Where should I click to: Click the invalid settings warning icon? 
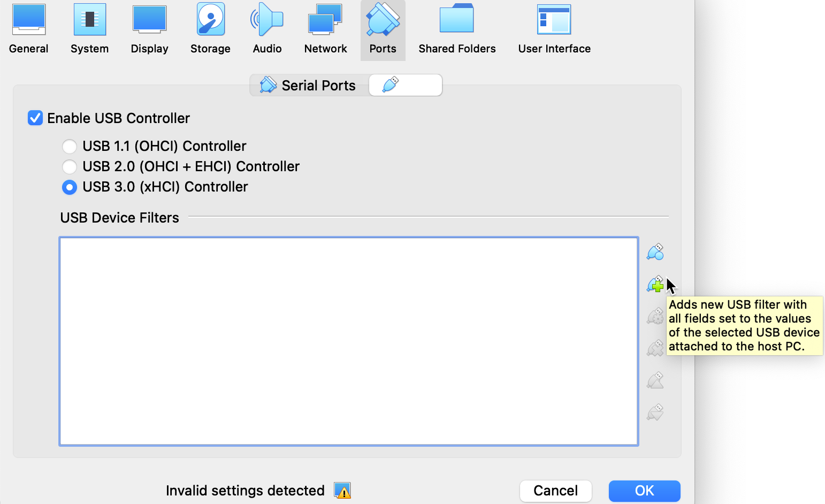(342, 491)
